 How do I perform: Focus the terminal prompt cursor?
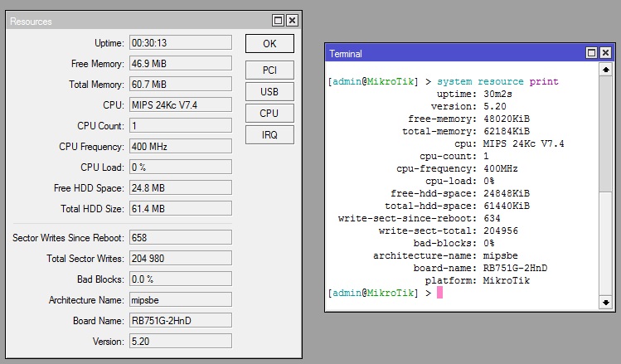[x=440, y=293]
